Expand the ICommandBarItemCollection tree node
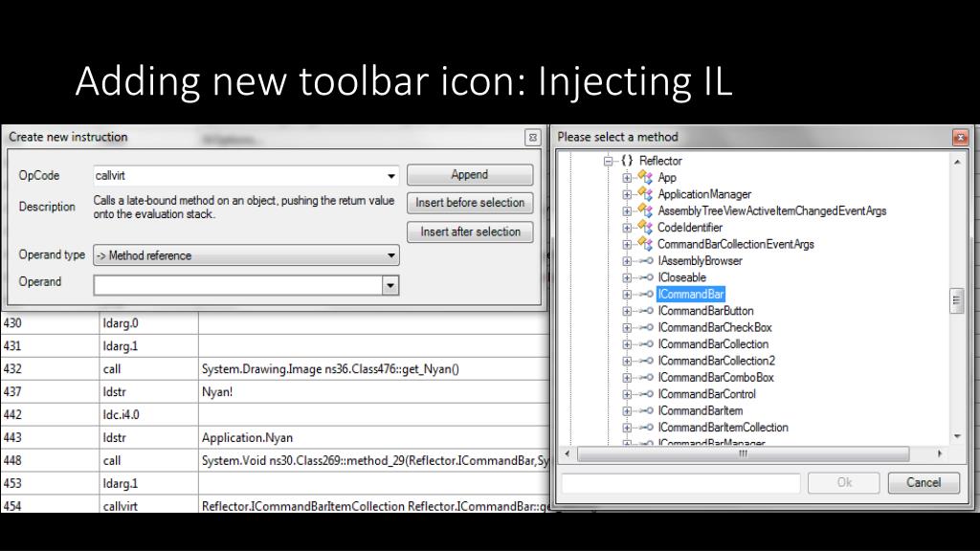980x551 pixels. coord(627,428)
